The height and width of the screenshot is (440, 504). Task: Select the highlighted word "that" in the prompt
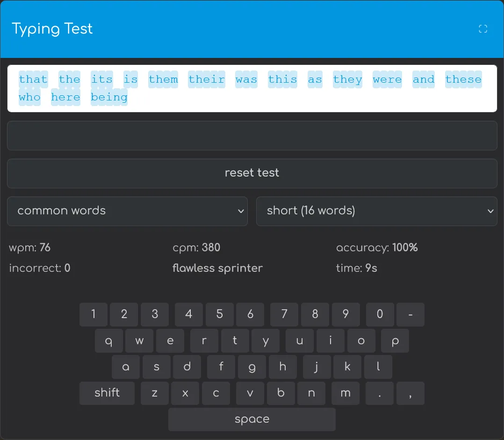tap(33, 79)
